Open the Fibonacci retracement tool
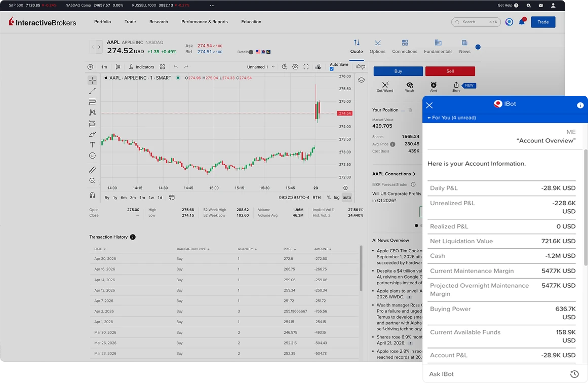 92,102
